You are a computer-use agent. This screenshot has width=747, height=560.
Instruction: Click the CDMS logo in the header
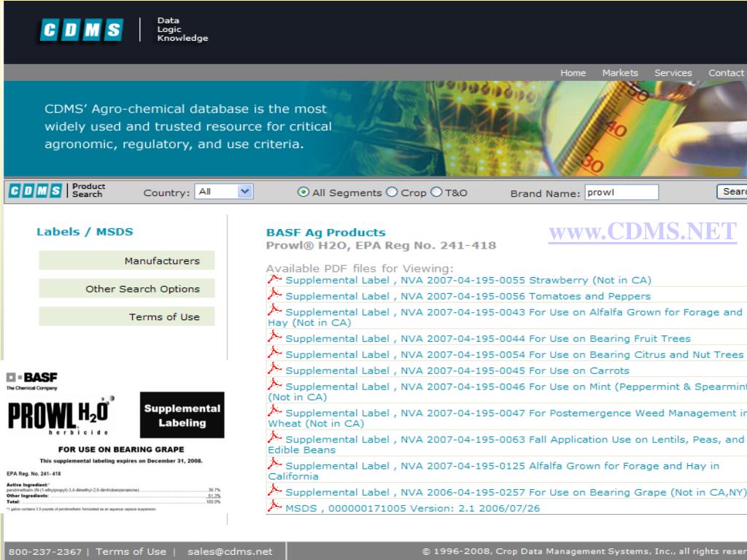pos(82,30)
